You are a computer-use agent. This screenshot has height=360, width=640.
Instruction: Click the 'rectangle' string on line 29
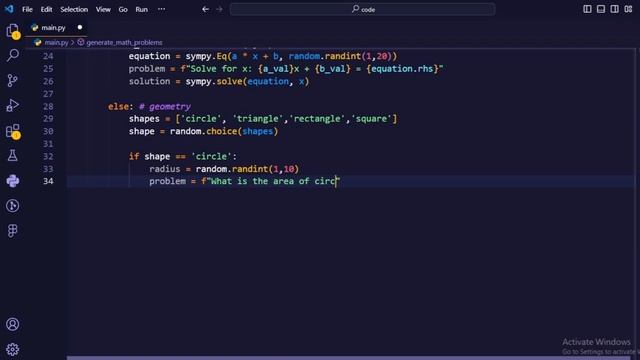319,119
